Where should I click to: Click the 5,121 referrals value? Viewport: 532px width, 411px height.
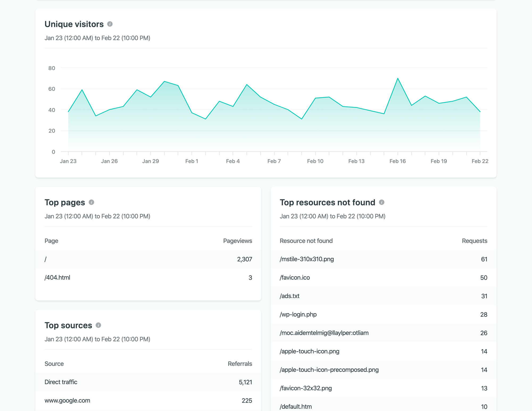tap(245, 382)
